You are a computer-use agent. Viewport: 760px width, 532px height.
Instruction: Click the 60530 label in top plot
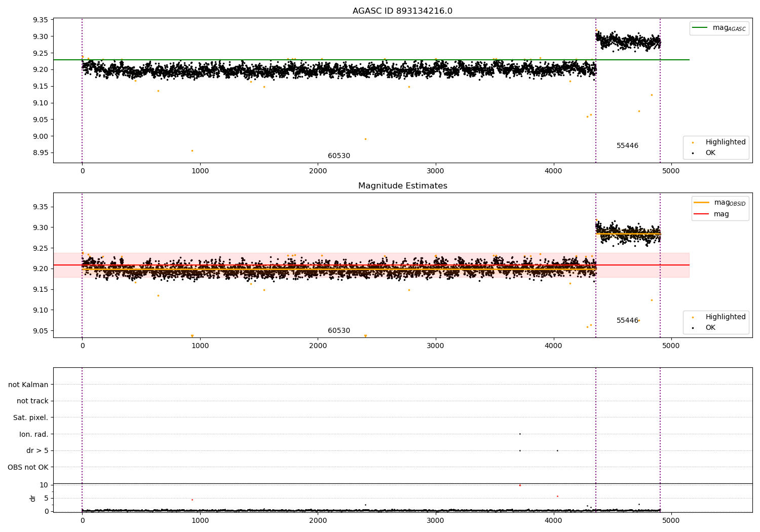pos(339,156)
